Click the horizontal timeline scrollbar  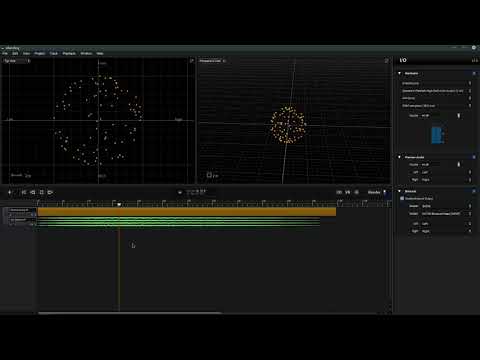(130, 313)
